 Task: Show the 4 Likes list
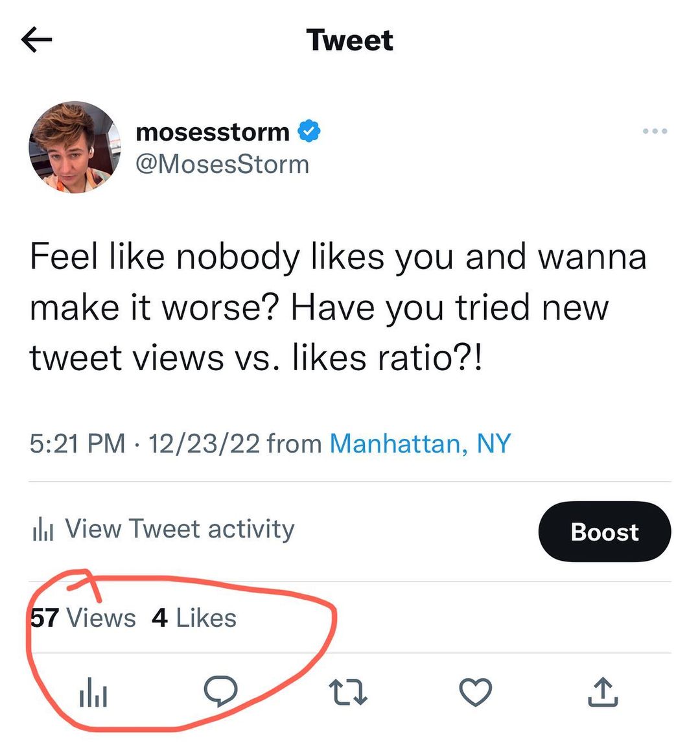point(194,618)
